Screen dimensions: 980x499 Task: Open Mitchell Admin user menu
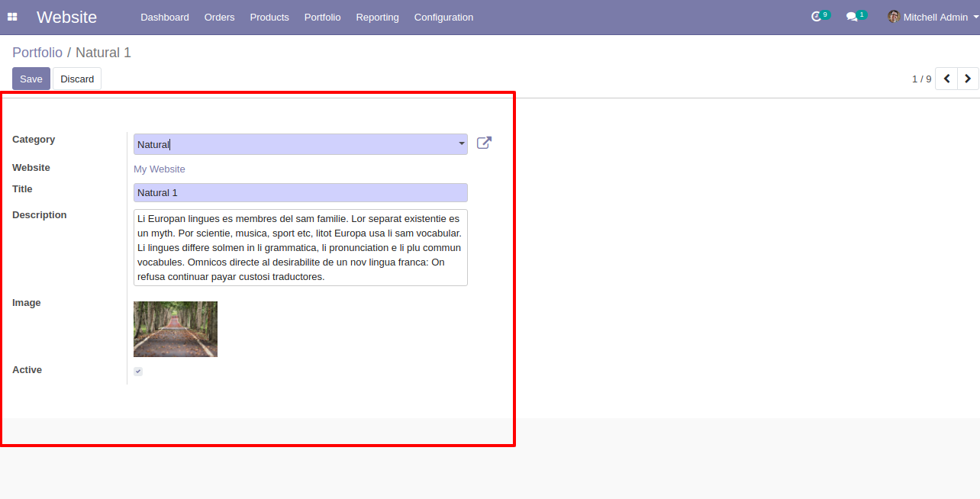[x=933, y=17]
